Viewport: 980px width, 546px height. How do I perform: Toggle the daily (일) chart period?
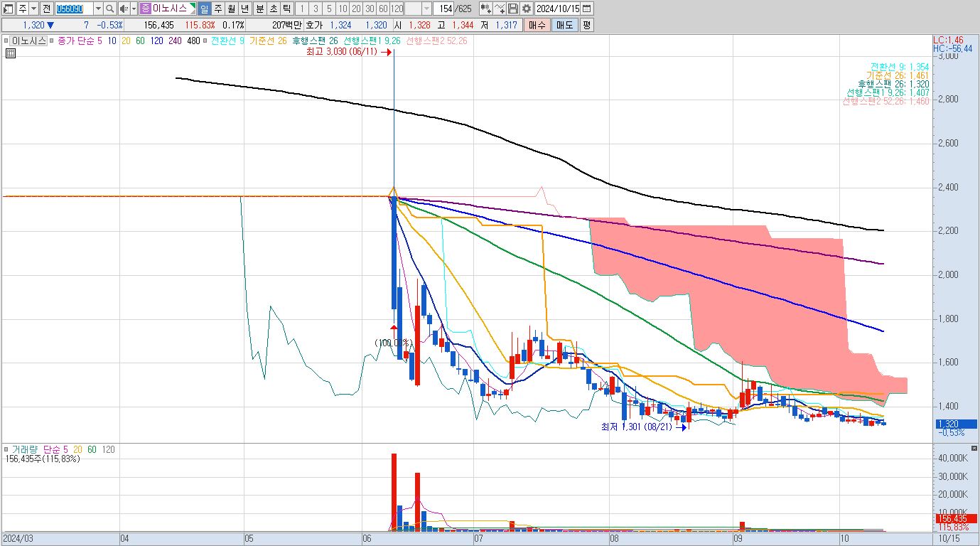(204, 9)
